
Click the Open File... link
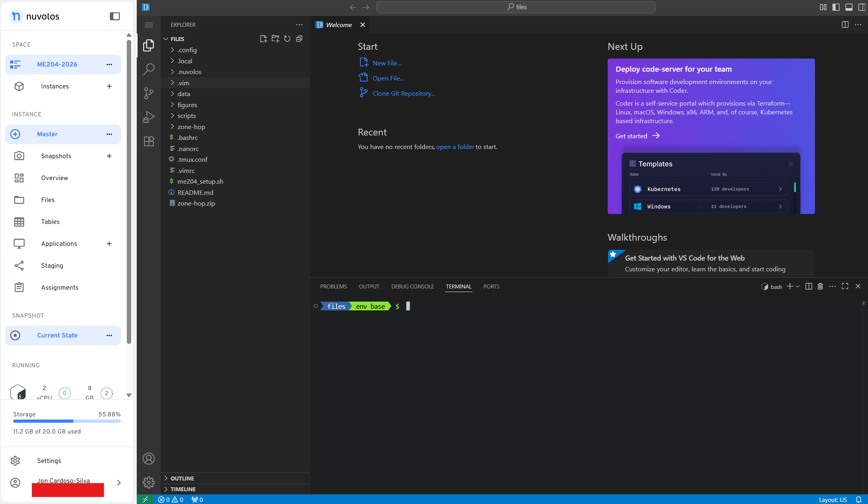388,78
